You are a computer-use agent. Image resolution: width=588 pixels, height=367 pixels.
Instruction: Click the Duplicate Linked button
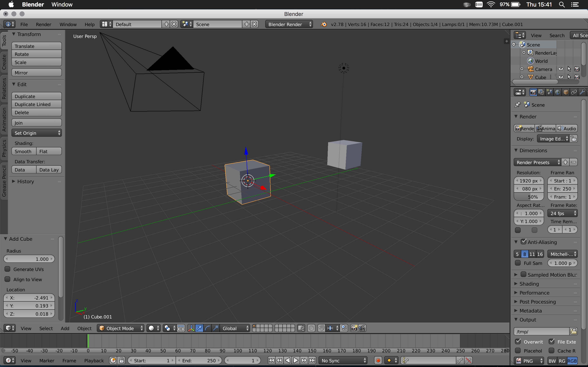(x=37, y=104)
